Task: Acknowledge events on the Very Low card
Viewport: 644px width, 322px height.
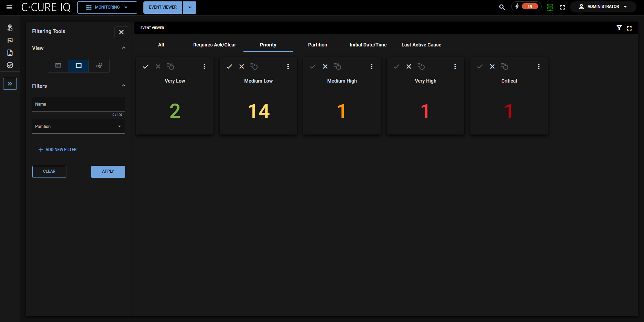Action: click(146, 66)
